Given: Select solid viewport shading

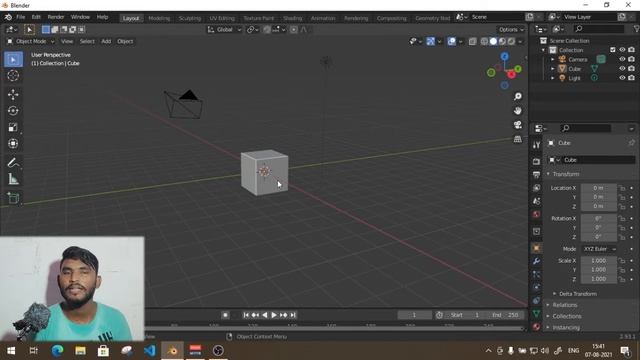Looking at the screenshot, I should [x=493, y=41].
